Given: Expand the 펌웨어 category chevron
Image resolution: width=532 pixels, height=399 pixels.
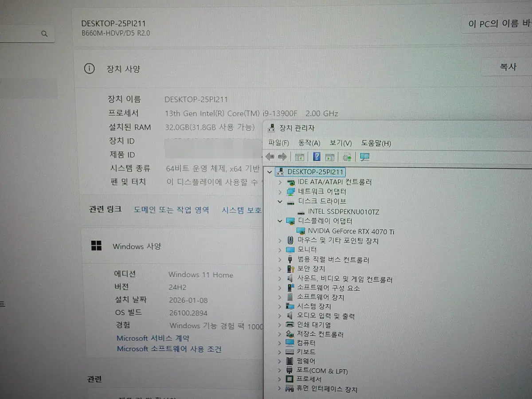Looking at the screenshot, I should click(x=279, y=361).
